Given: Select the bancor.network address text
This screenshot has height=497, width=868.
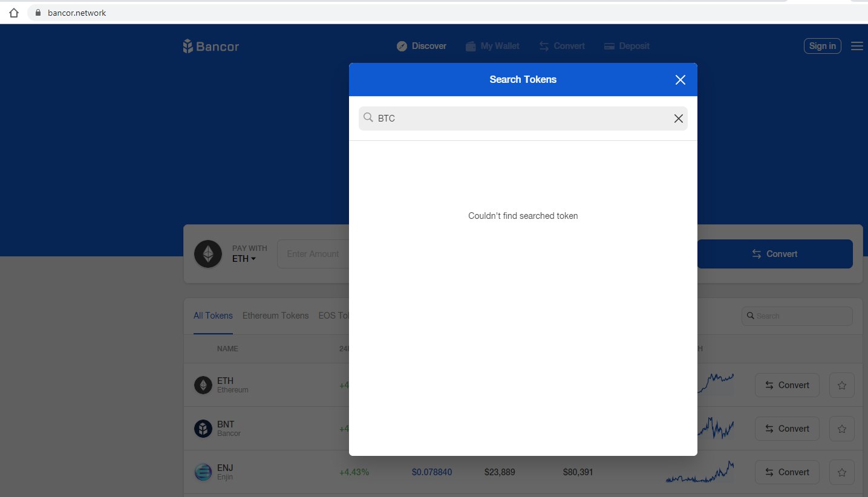Looking at the screenshot, I should click(x=77, y=13).
